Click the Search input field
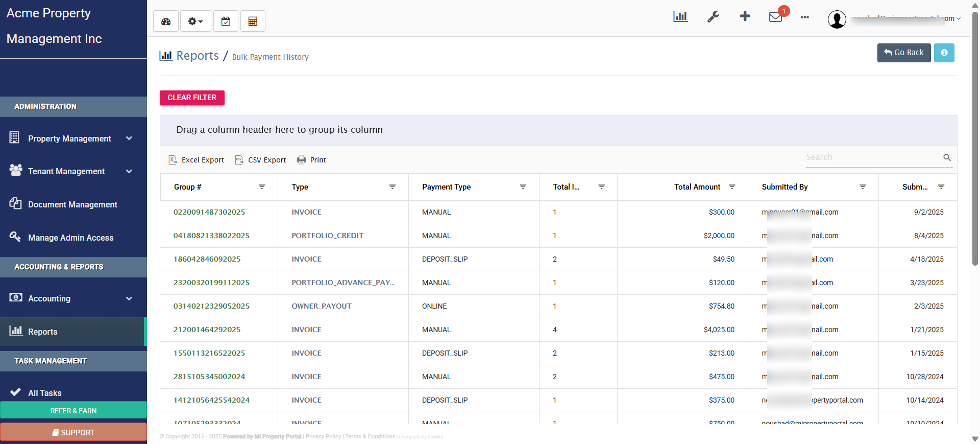Image resolution: width=980 pixels, height=444 pixels. click(x=873, y=157)
